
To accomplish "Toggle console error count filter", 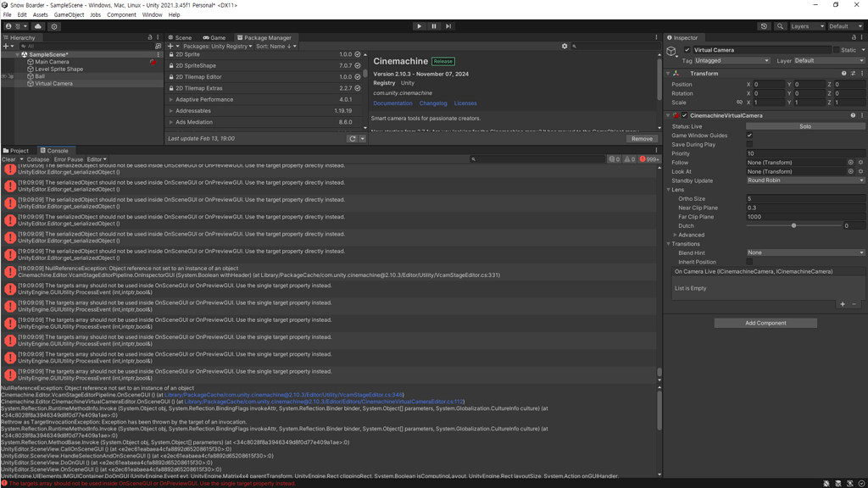I will click(x=648, y=159).
